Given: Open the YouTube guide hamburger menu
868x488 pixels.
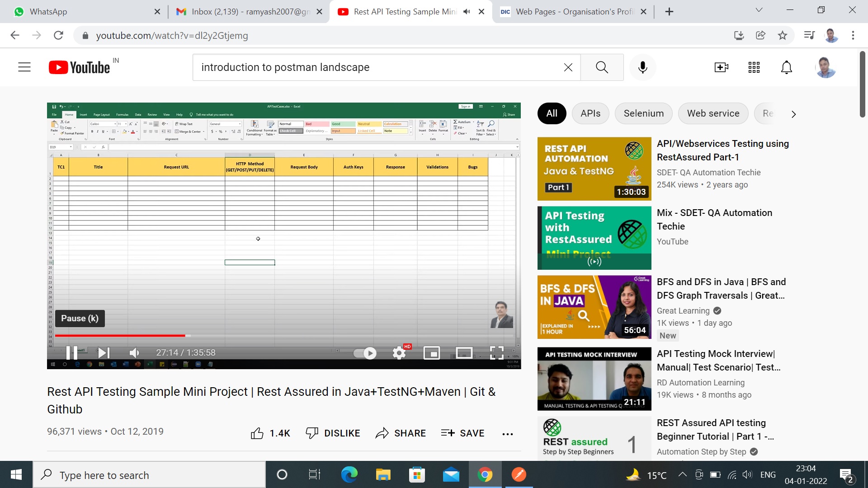Looking at the screenshot, I should [24, 67].
